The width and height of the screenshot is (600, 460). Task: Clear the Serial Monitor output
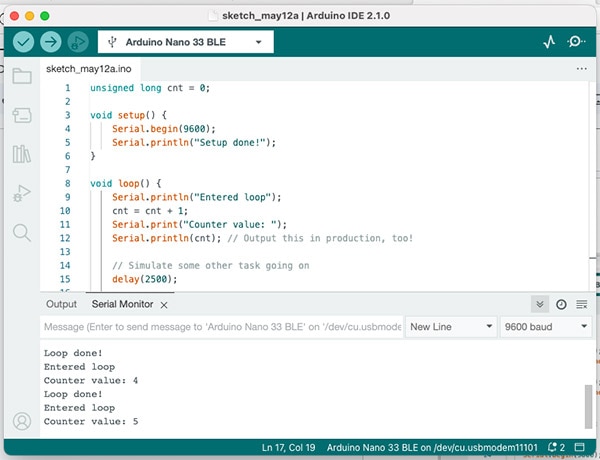[x=581, y=304]
